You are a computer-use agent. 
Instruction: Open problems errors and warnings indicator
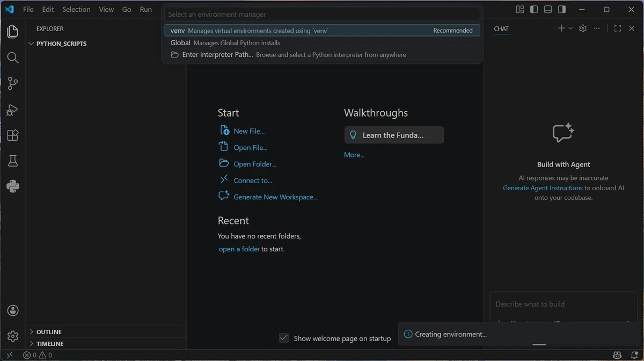coord(38,355)
